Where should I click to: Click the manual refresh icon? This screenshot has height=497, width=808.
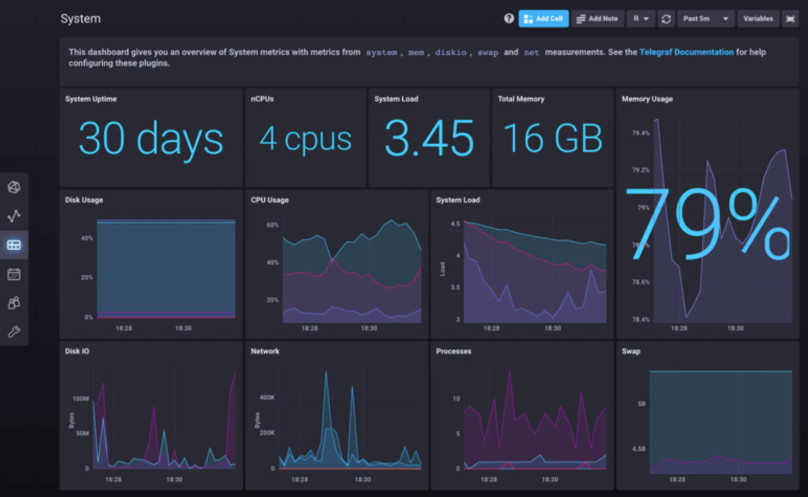coord(665,18)
